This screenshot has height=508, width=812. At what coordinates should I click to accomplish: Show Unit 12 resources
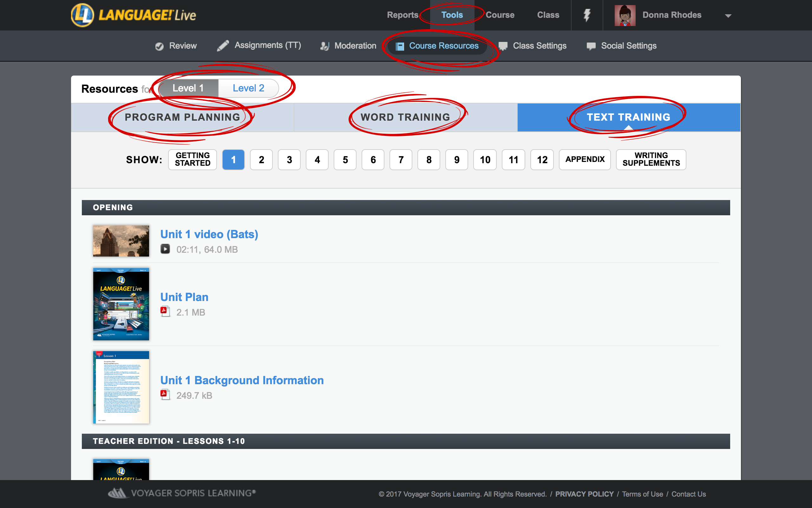click(x=542, y=160)
